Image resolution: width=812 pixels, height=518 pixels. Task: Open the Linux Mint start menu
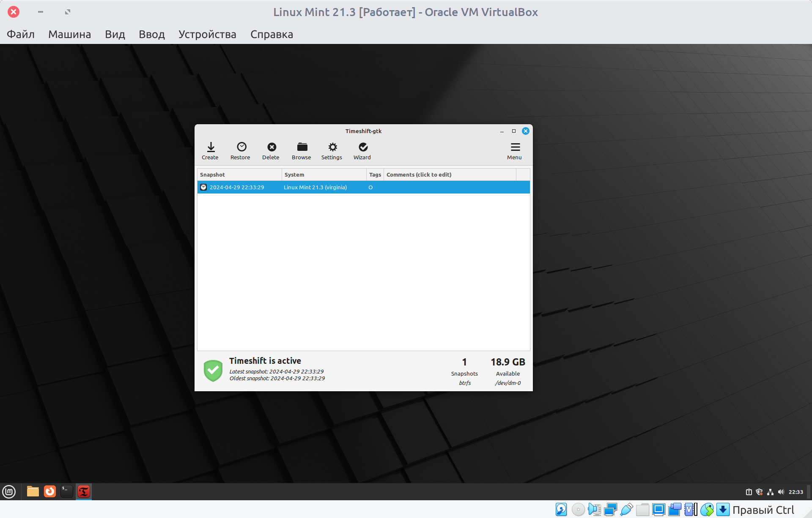click(x=9, y=491)
